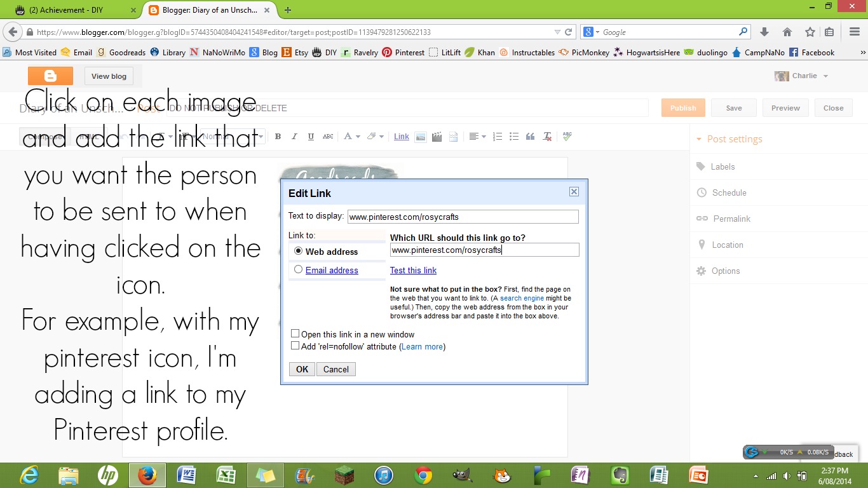Click Cancel in the Edit Link dialog
Image resolution: width=868 pixels, height=488 pixels.
coord(336,369)
